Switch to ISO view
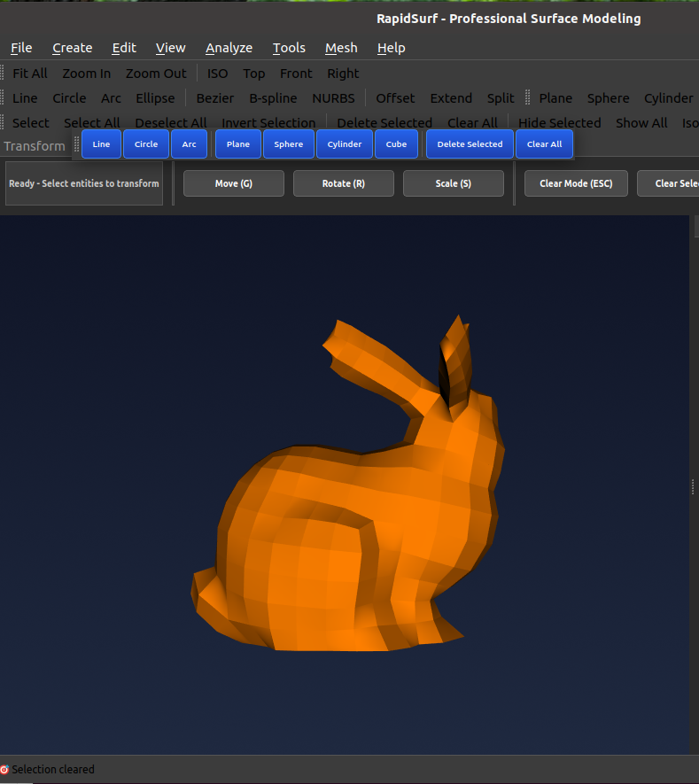Screen dimensions: 699x784 point(218,74)
